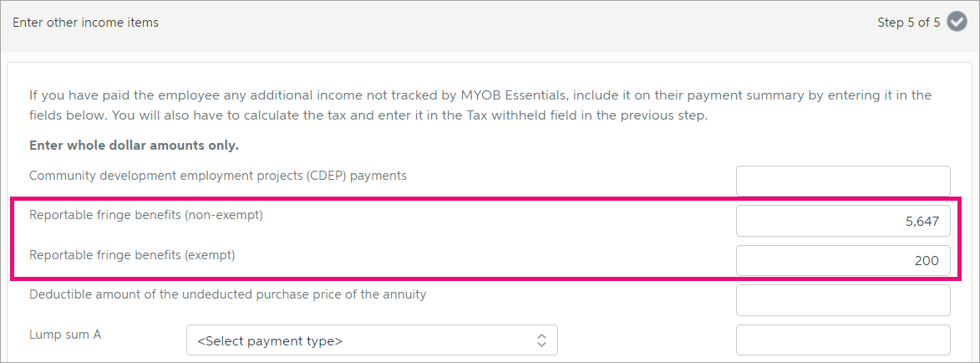The width and height of the screenshot is (980, 363).
Task: Click the Lump sum A amount field
Action: coord(843,340)
